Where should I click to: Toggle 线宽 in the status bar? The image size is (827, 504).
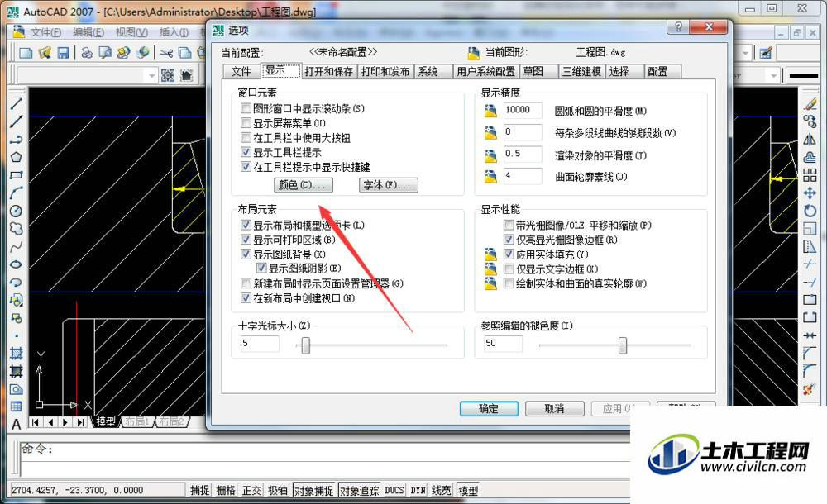coord(441,490)
